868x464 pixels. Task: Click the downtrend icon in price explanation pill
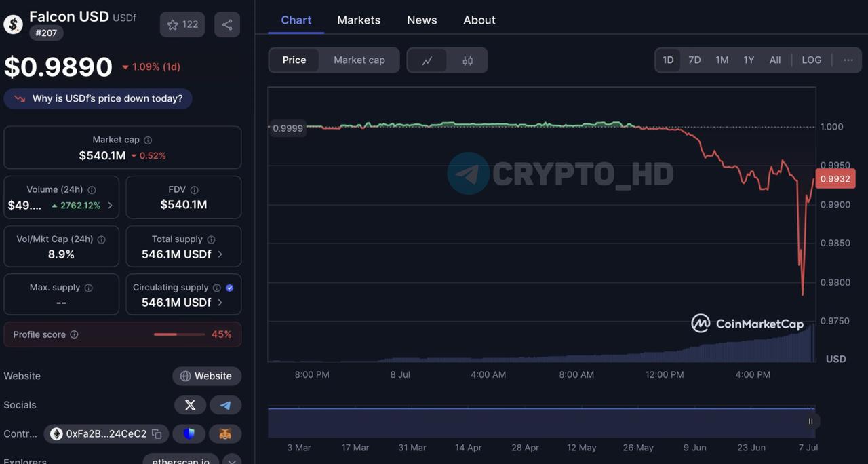20,99
